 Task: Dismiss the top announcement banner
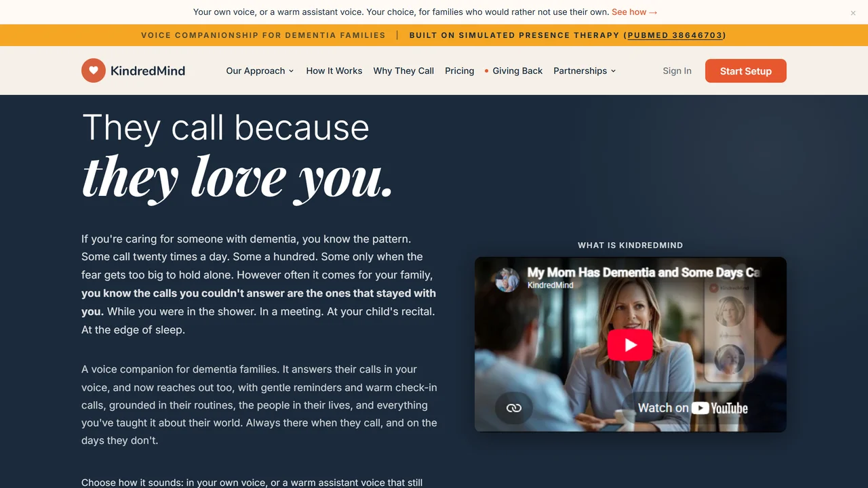click(853, 13)
